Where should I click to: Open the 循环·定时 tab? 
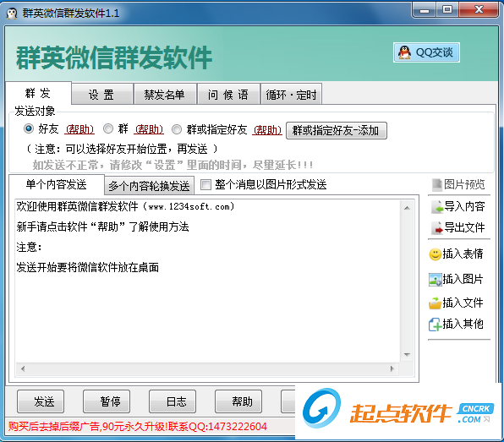291,95
